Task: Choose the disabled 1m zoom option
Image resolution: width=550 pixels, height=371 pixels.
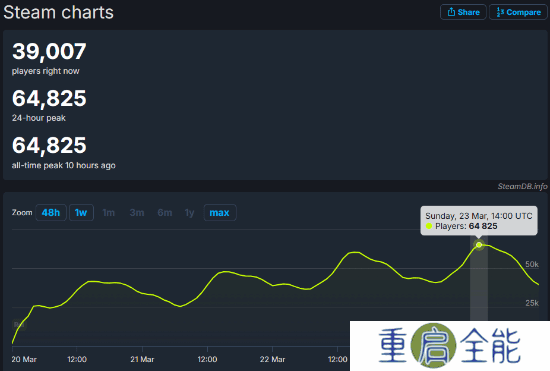Action: [108, 213]
